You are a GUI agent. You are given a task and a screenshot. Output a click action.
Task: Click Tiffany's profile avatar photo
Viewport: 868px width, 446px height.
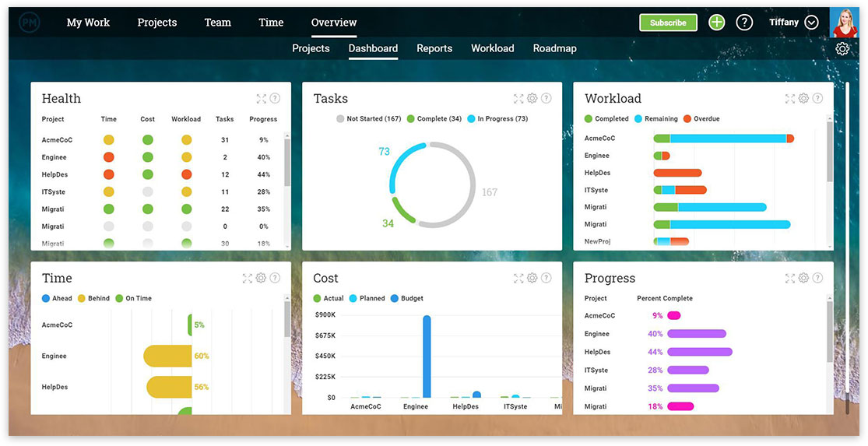pos(844,22)
